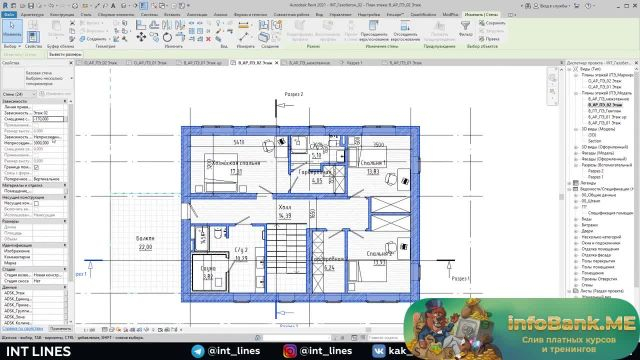Click the red Delete X icon
Viewport: 640px width, 360px height.
click(x=208, y=39)
